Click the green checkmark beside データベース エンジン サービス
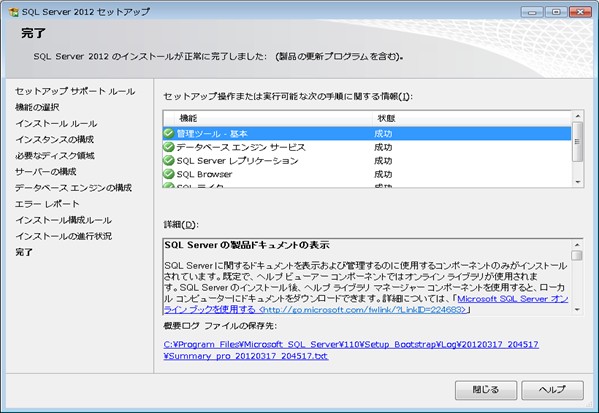The width and height of the screenshot is (599, 413). 168,147
